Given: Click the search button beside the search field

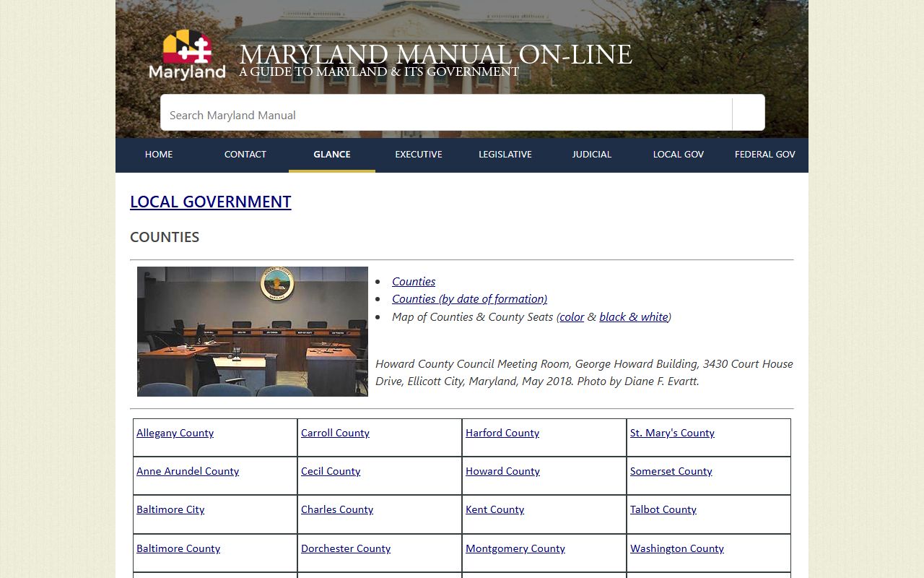Looking at the screenshot, I should 749,113.
